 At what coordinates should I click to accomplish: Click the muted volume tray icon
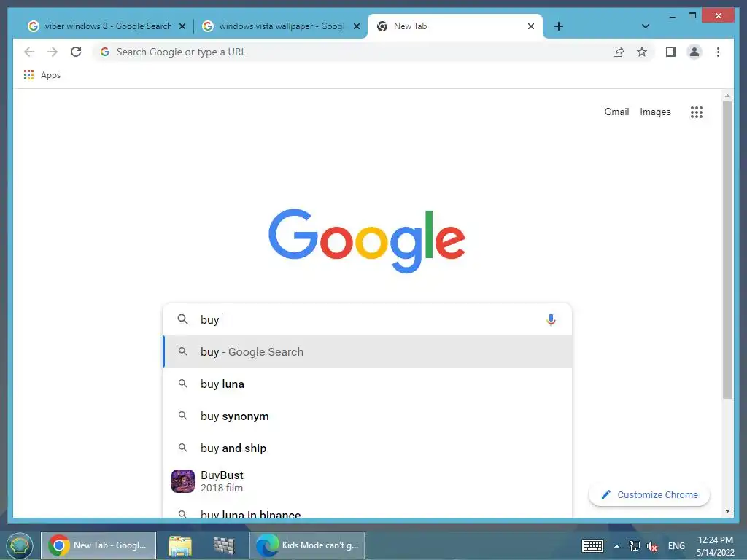[x=652, y=546]
